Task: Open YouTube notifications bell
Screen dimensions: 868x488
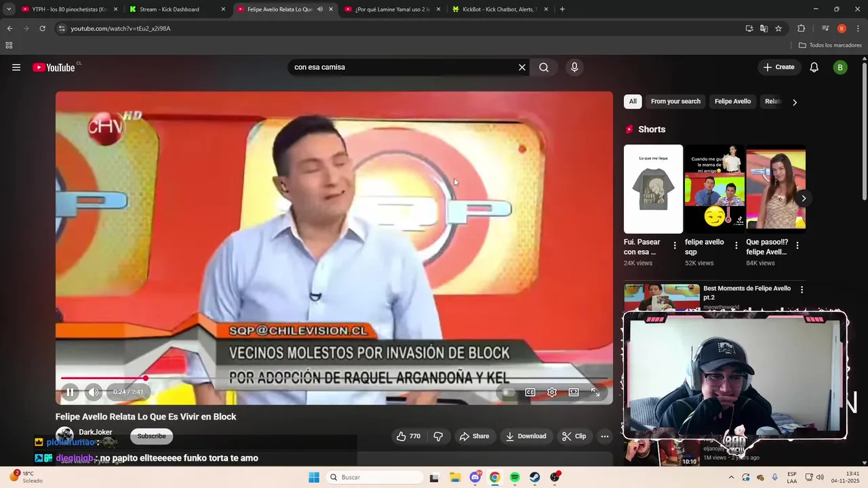Action: click(814, 67)
